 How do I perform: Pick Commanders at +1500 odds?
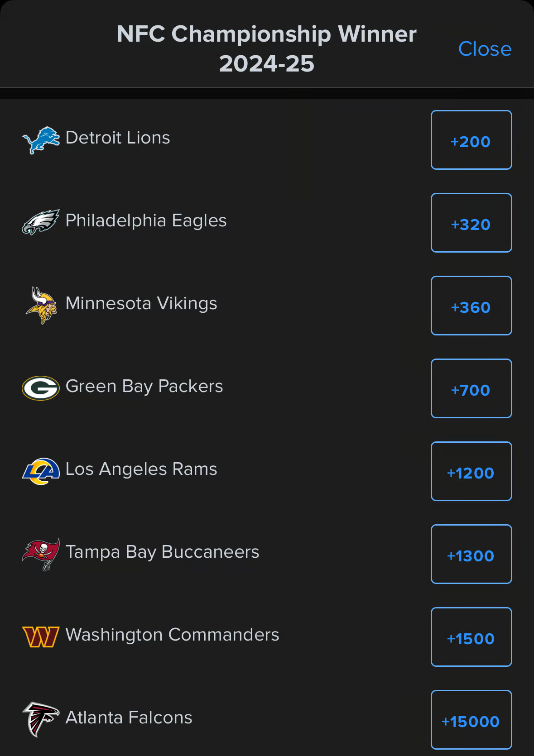pyautogui.click(x=471, y=637)
